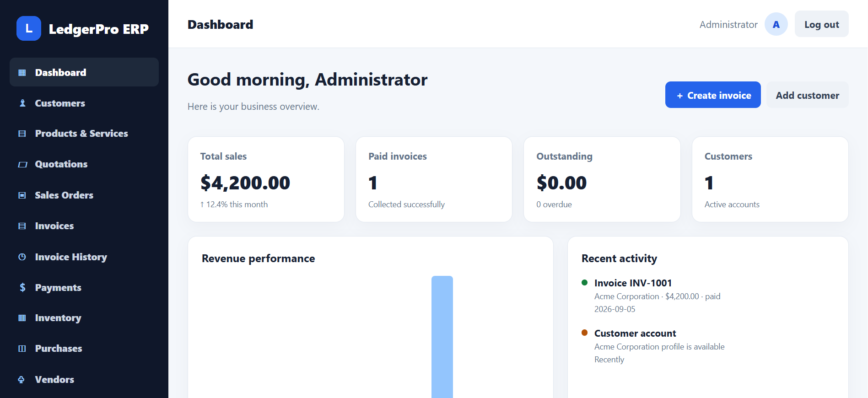868x398 pixels.
Task: Open the Sales Orders page
Action: (x=84, y=195)
